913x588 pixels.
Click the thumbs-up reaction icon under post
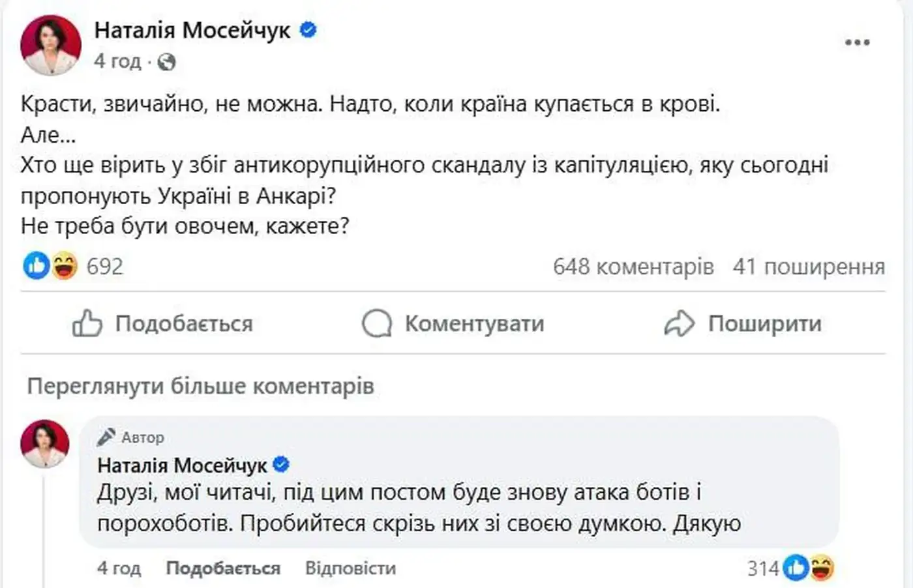click(x=36, y=266)
